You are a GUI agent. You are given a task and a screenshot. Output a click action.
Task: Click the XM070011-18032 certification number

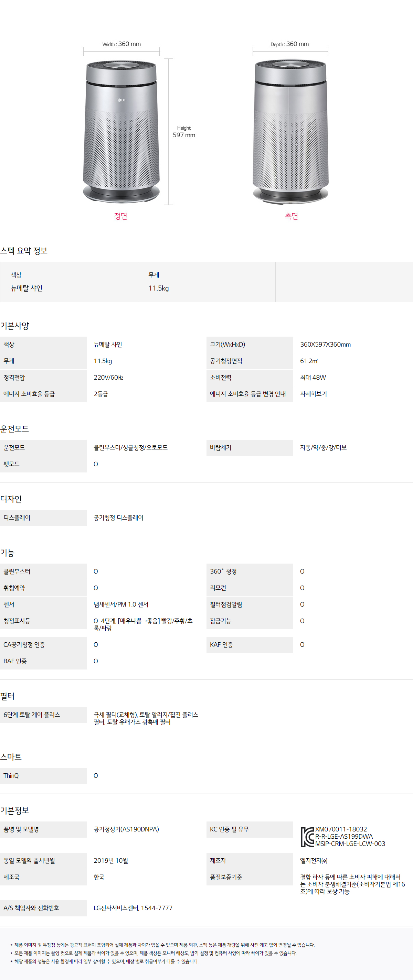tap(341, 829)
